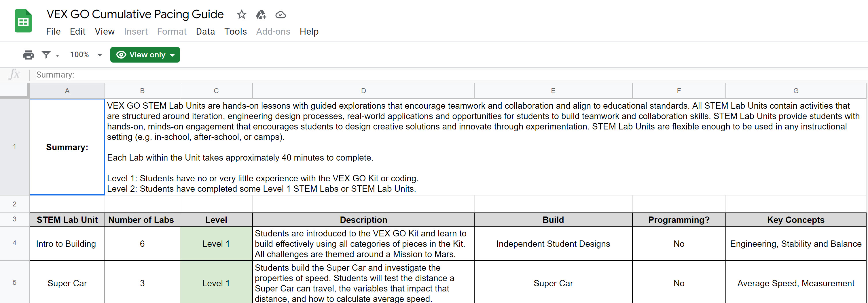Select the Summary cell in row 1
The height and width of the screenshot is (303, 868).
[67, 147]
